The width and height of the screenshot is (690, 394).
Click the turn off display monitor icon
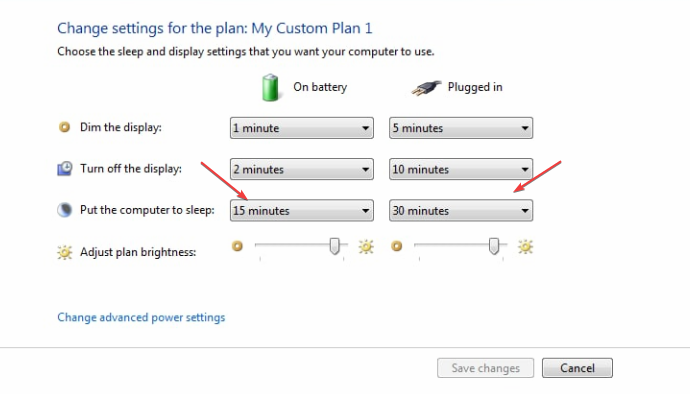[x=65, y=169]
